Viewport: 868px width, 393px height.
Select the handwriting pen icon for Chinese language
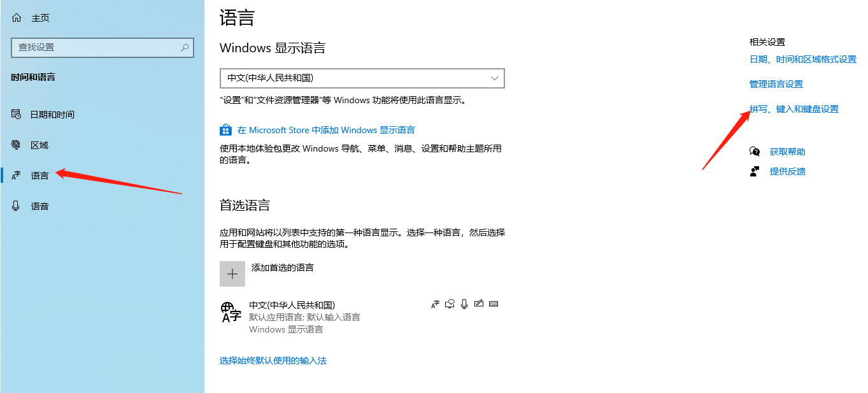point(479,304)
